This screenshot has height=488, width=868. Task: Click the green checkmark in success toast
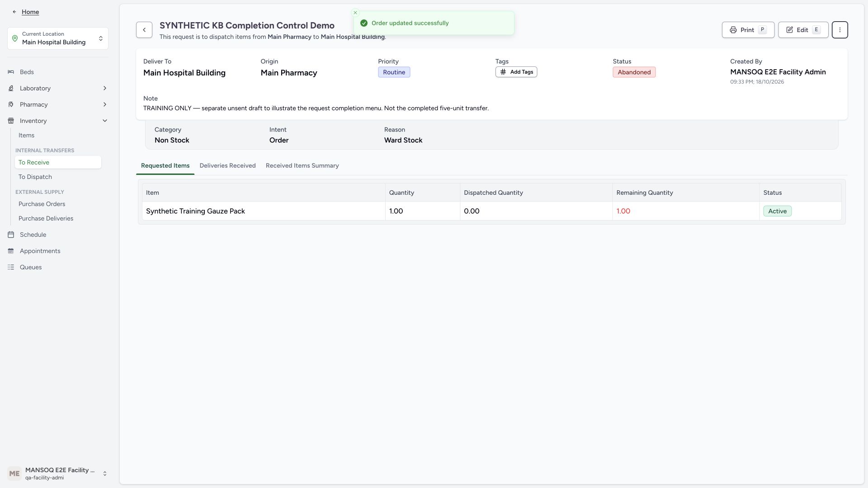pyautogui.click(x=364, y=23)
